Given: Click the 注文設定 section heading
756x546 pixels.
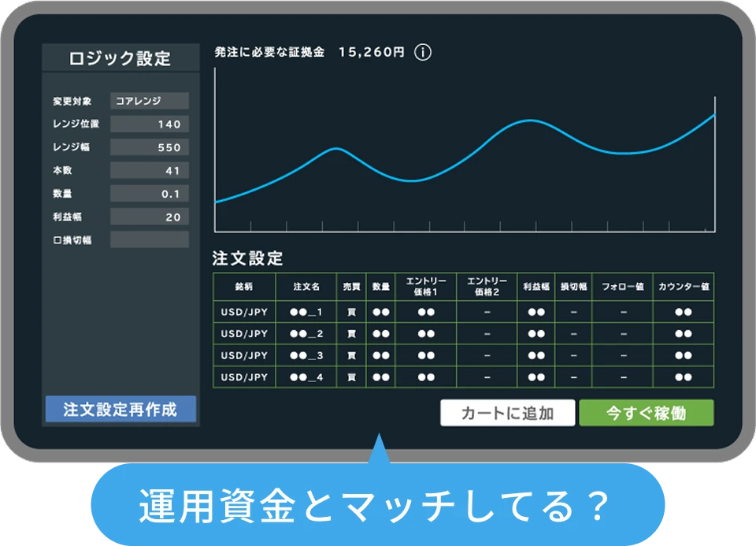Looking at the screenshot, I should coord(247,258).
